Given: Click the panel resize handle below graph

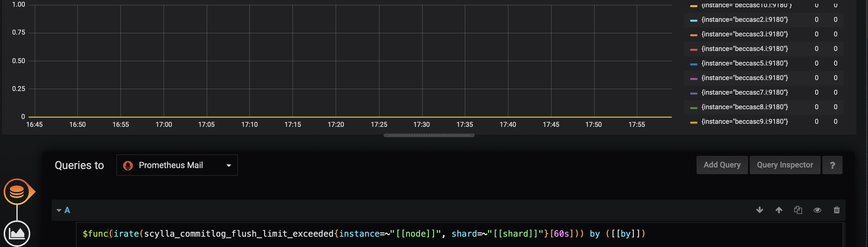Looking at the screenshot, I should 429,135.
